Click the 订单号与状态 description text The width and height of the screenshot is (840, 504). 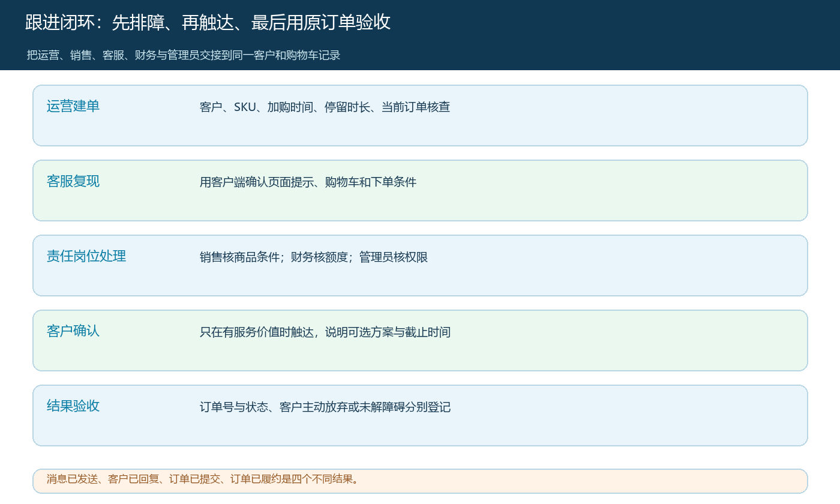(x=325, y=407)
